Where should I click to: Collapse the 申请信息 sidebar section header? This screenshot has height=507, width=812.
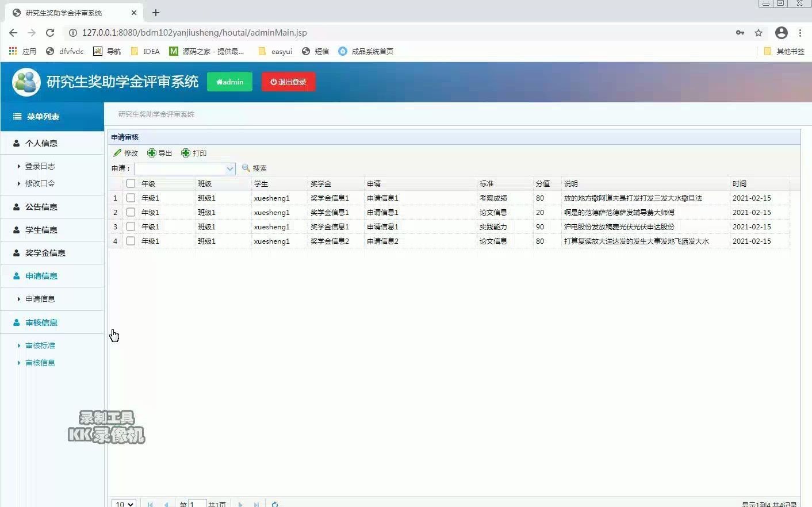coord(52,276)
